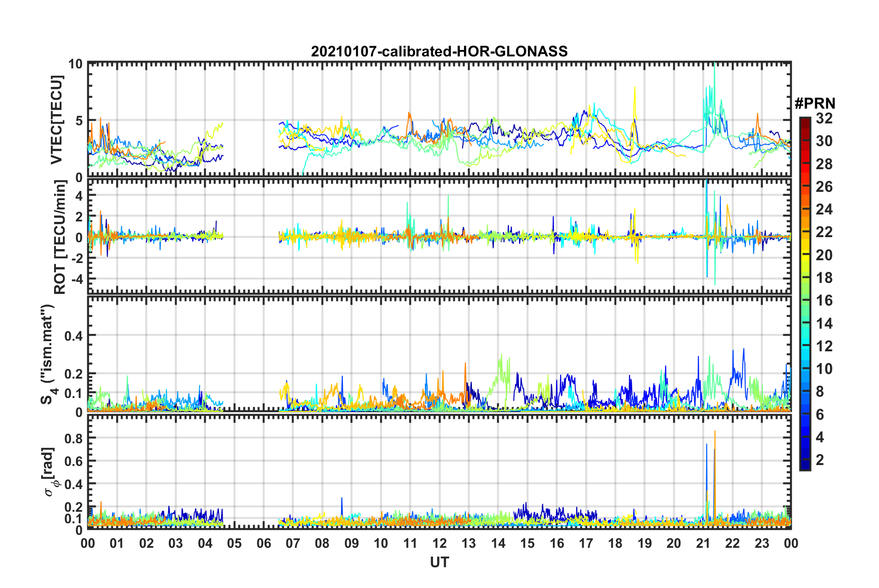Select the VTEC[TECU] y-axis label

(x=56, y=120)
